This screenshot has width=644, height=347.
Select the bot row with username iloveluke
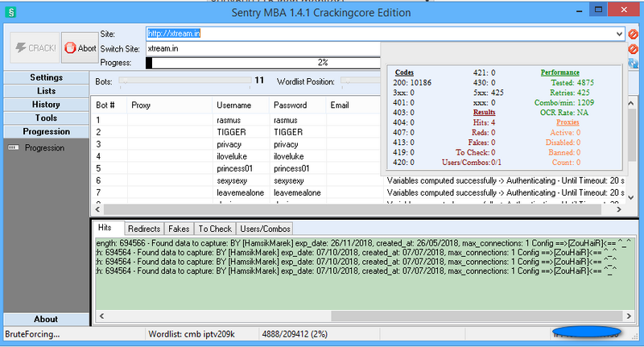click(236, 156)
